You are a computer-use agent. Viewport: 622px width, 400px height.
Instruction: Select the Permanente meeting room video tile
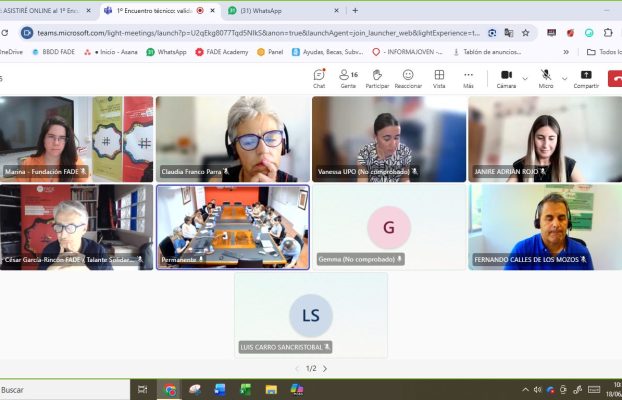tap(233, 227)
